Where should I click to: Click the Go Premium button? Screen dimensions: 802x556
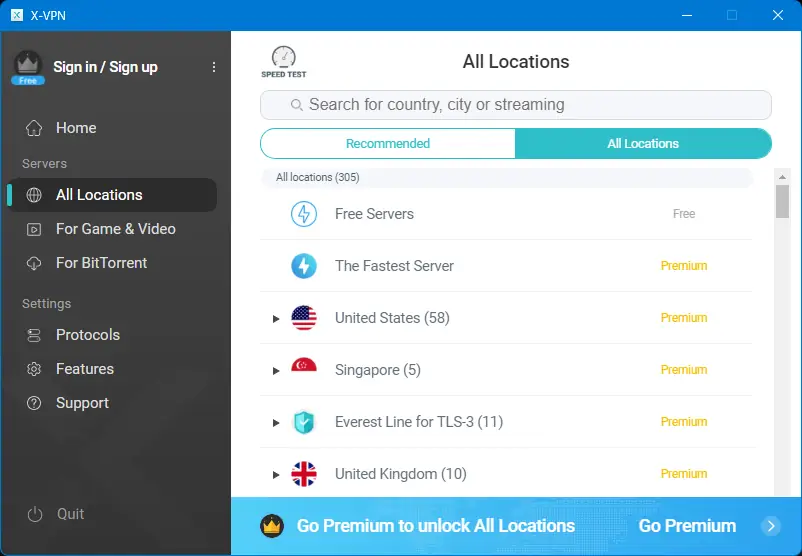(x=687, y=526)
